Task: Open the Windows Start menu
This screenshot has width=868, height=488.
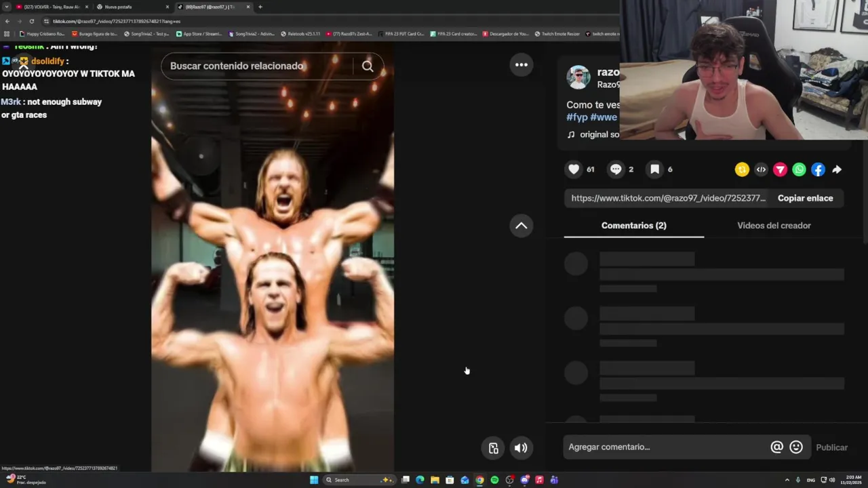Action: point(314,480)
